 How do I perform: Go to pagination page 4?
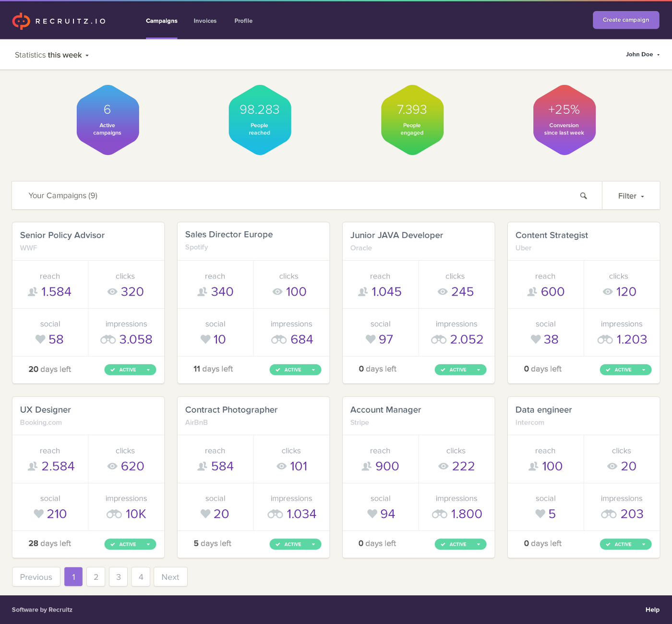(141, 577)
